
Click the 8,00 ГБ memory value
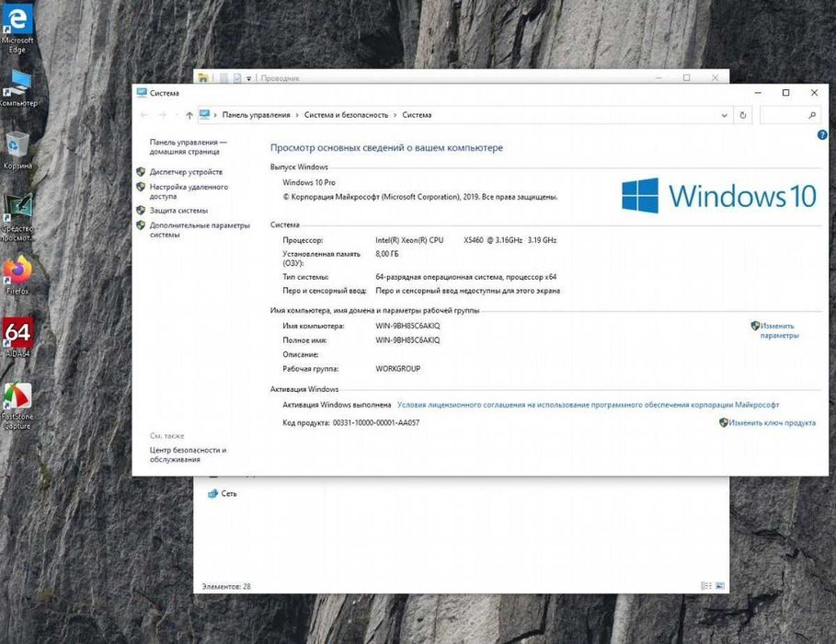(x=387, y=254)
